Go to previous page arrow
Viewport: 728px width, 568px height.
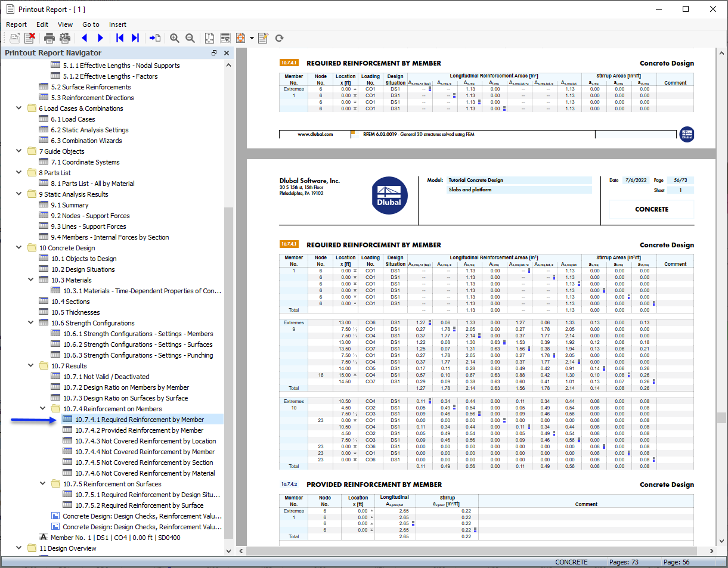click(x=84, y=38)
